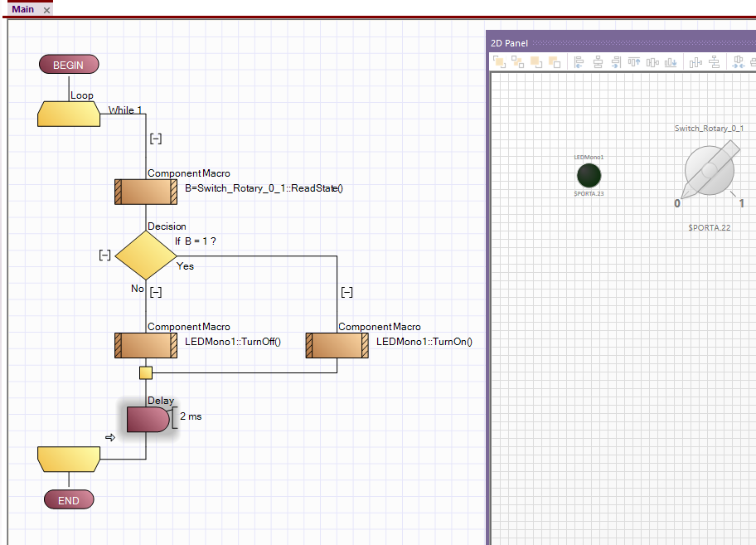The height and width of the screenshot is (545, 756).
Task: Click the BEGIN terminator
Action: 69,65
